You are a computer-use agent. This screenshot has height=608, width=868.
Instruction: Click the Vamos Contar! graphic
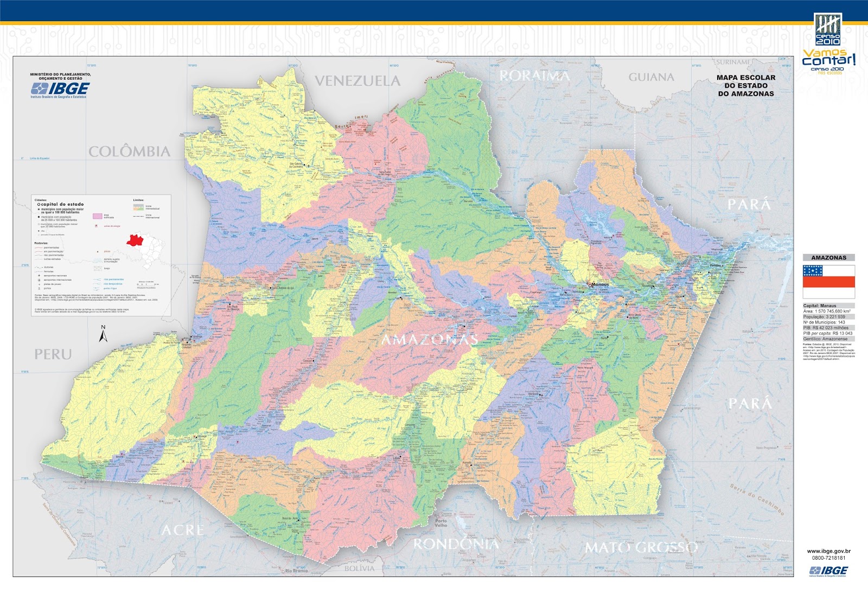click(x=827, y=58)
